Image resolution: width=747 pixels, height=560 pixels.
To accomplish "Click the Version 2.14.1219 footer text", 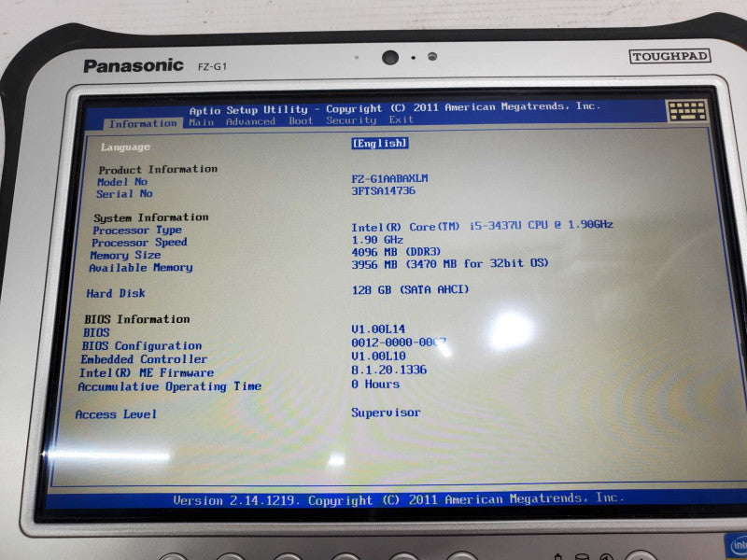I will click(399, 499).
